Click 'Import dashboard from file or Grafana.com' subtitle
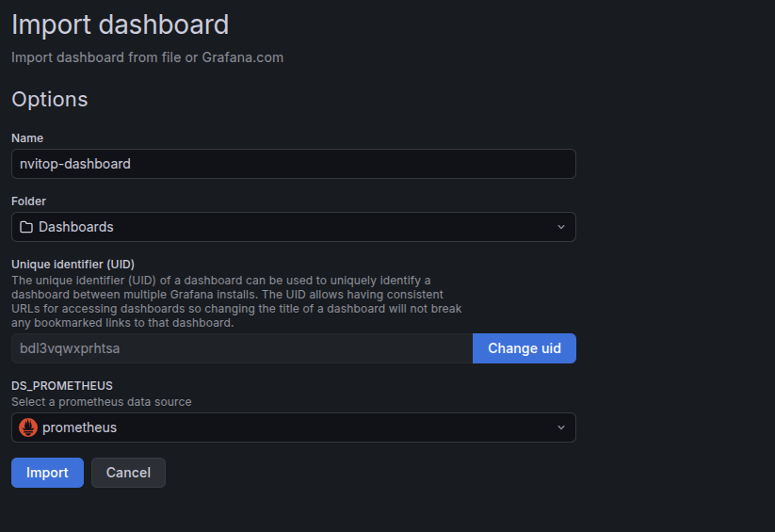 coord(147,57)
